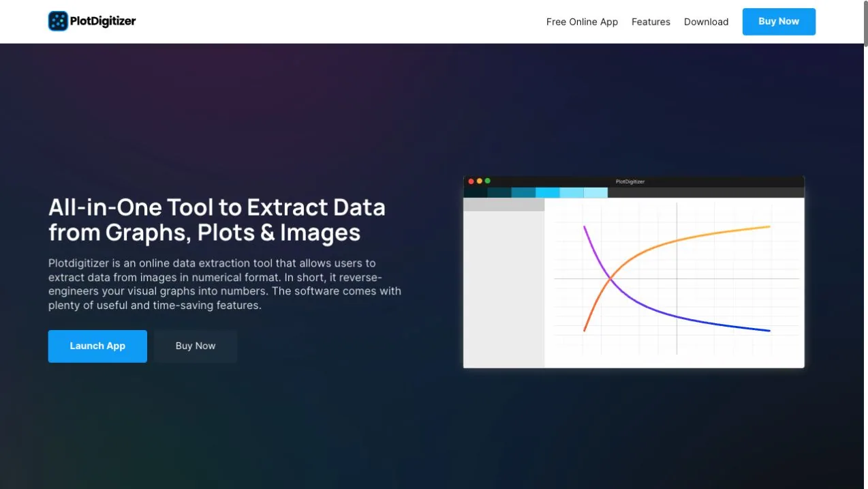Click the dark Buy Now hero button

(x=196, y=346)
